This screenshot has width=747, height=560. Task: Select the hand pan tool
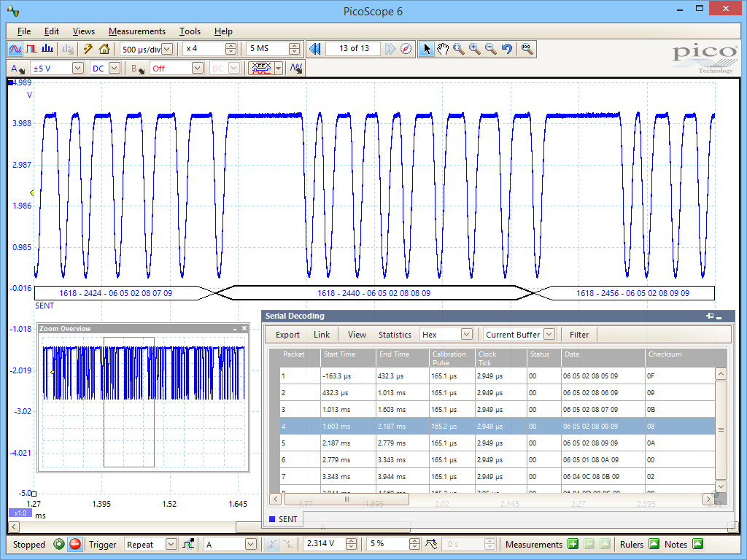443,49
